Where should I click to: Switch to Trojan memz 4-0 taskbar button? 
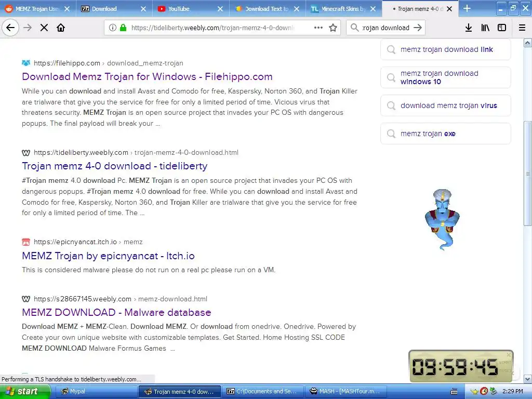180,392
